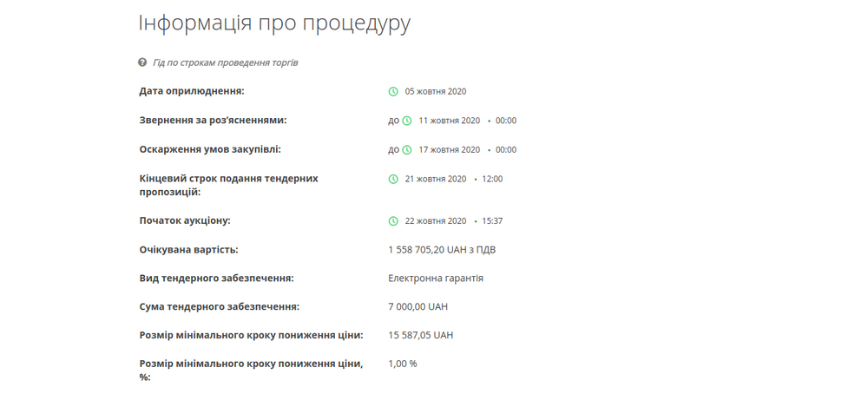Select the publication date 05 жовтня 2020
868x407 pixels.
click(436, 92)
